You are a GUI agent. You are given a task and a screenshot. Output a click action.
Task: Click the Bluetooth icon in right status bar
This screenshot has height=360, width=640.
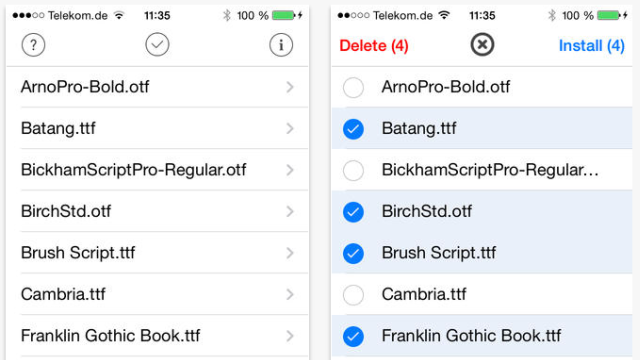pyautogui.click(x=552, y=16)
